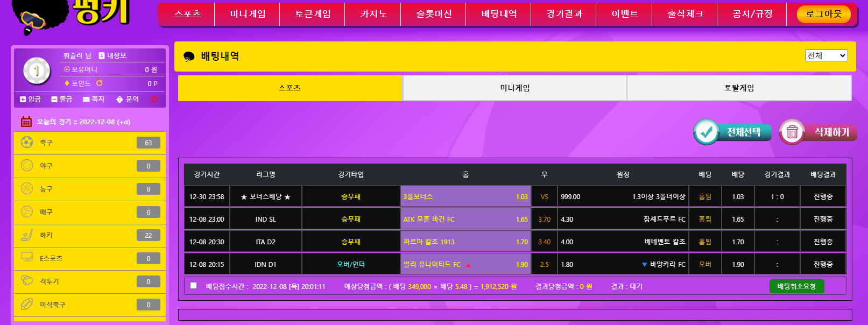This screenshot has height=325, width=868.
Task: Click the boxing glove icon next to 격투기
Action: click(27, 281)
